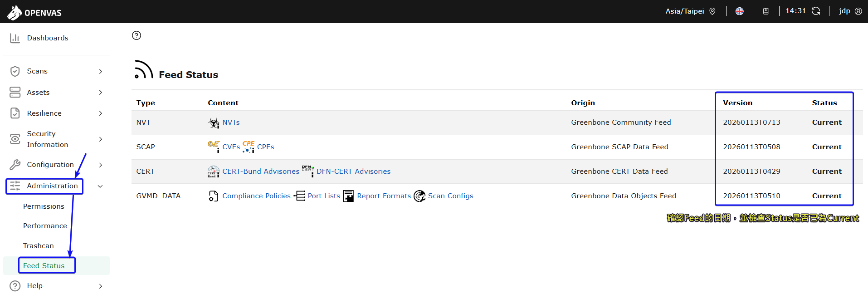Go to Trashcan under Administration

(x=39, y=246)
